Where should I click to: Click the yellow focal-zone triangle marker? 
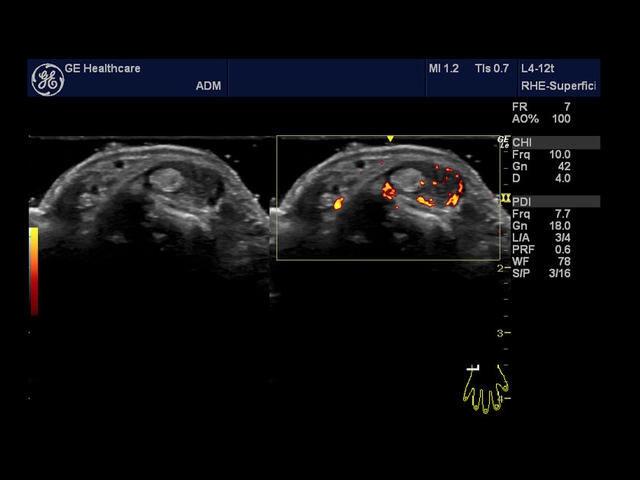391,139
